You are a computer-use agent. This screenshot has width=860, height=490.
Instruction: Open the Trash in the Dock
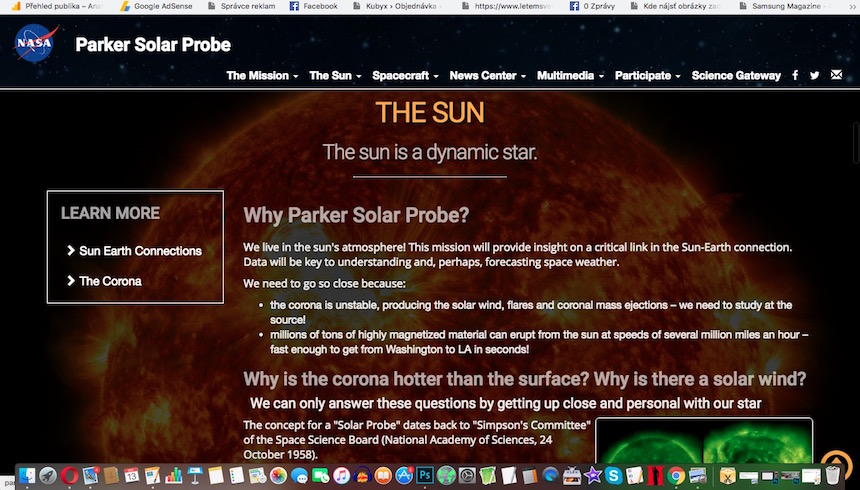coord(833,475)
